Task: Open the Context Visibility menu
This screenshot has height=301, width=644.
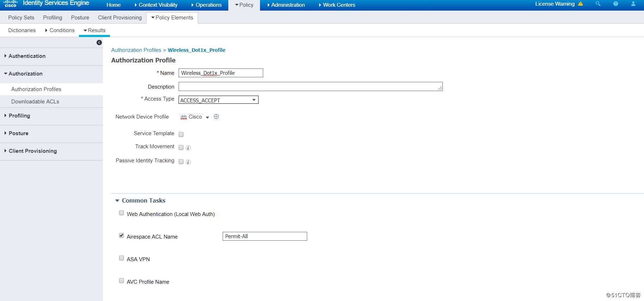Action: click(156, 5)
